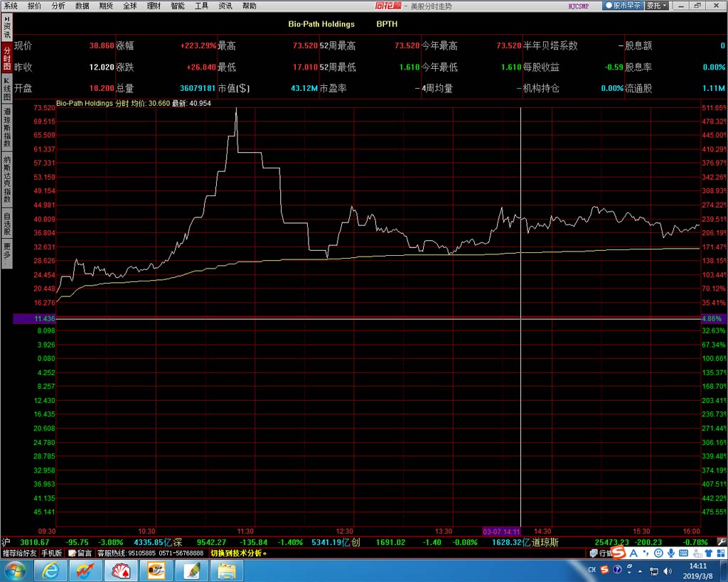The height and width of the screenshot is (582, 728).
Task: Open the wrench settings icon
Action: click(722, 541)
